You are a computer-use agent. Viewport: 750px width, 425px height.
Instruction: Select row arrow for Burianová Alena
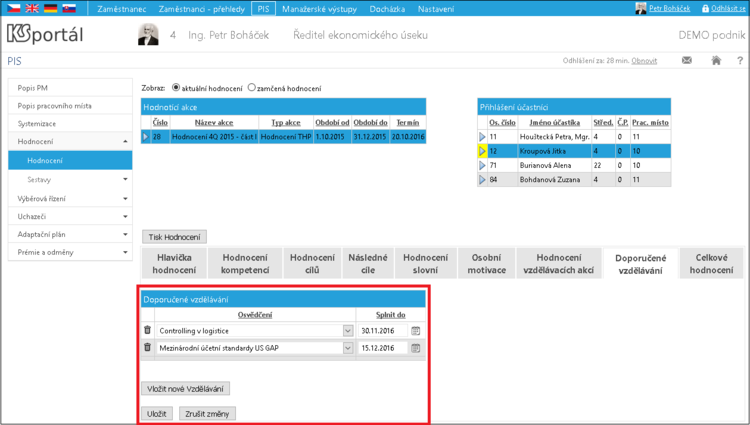coord(482,165)
